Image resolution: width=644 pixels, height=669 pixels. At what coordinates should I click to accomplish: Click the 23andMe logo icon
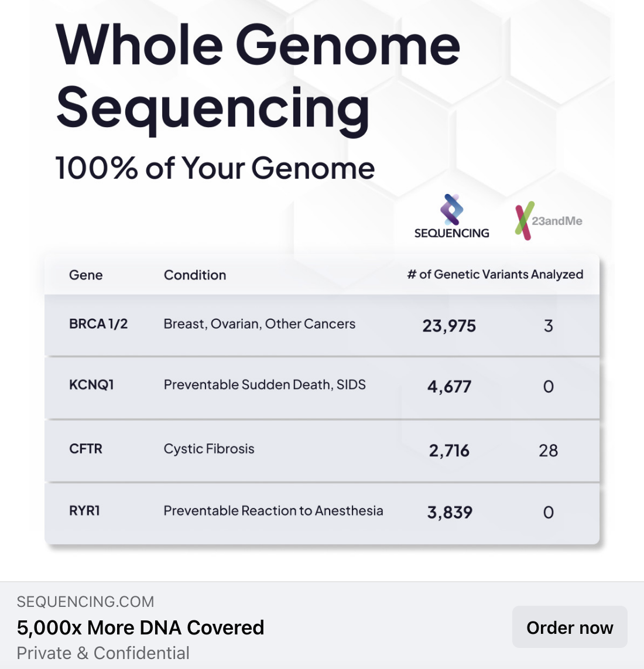[525, 221]
